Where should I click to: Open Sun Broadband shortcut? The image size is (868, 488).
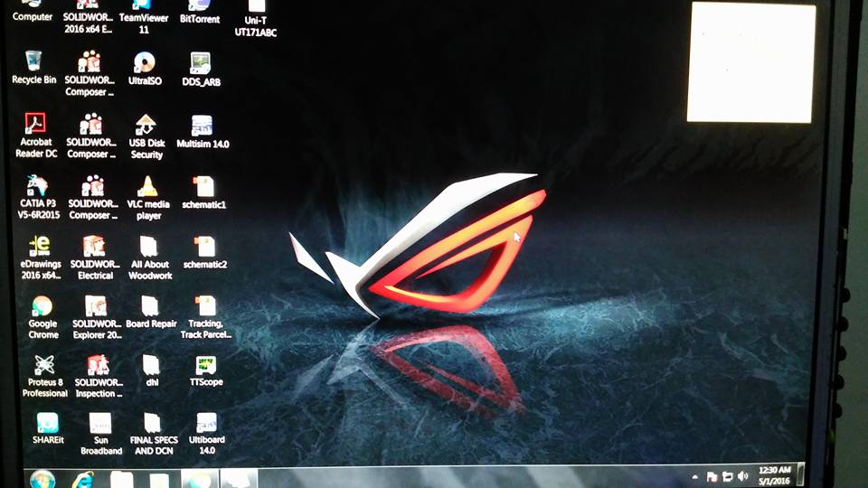click(100, 434)
